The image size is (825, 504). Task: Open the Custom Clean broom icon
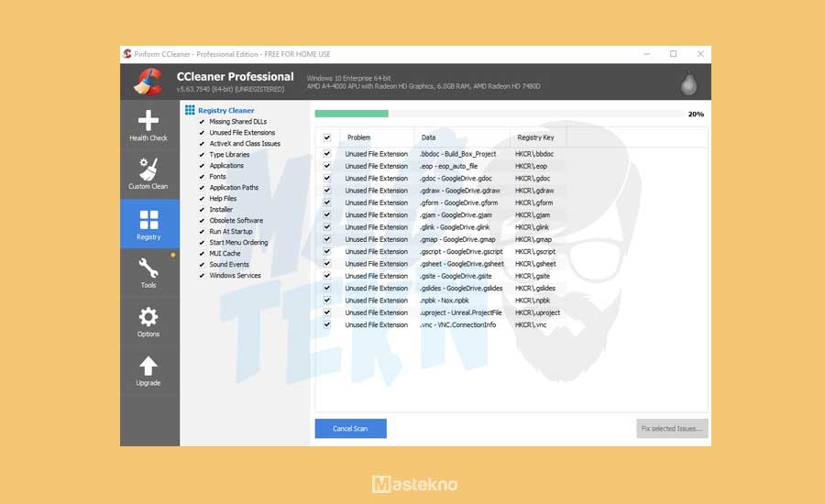pyautogui.click(x=148, y=169)
